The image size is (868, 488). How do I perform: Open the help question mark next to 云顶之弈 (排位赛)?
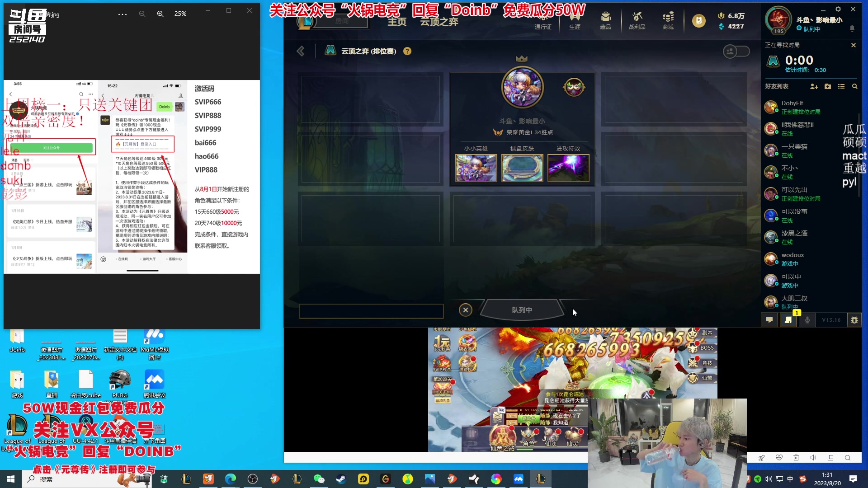click(407, 51)
